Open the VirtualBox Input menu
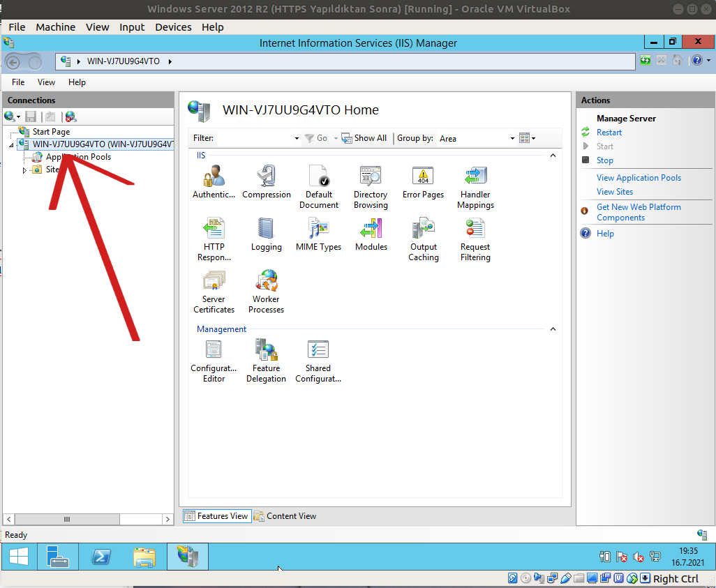This screenshot has height=588, width=716. click(132, 27)
